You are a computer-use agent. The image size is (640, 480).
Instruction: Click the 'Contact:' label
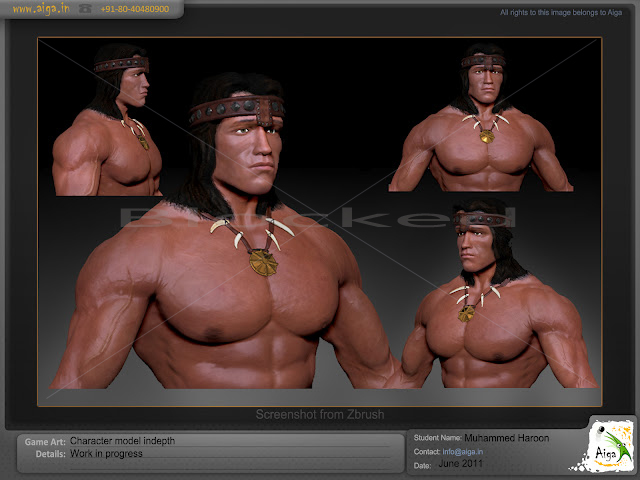click(427, 451)
